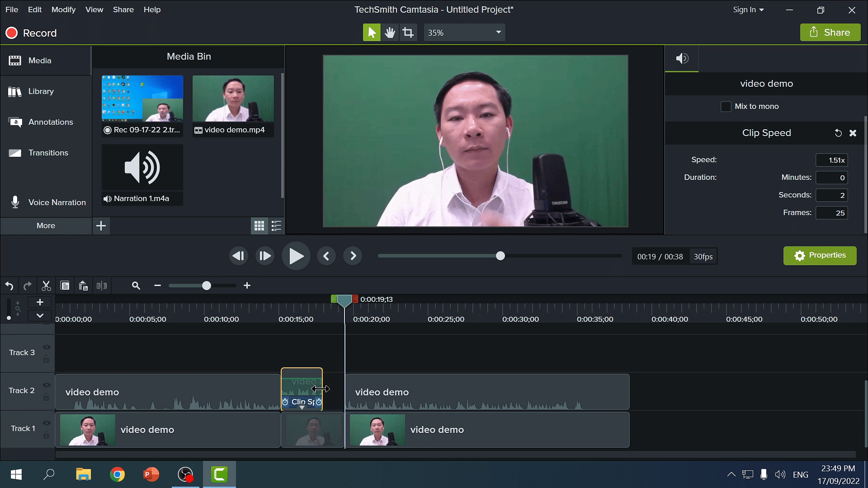The image size is (868, 488).
Task: Edit the Frames duration field
Action: click(831, 213)
